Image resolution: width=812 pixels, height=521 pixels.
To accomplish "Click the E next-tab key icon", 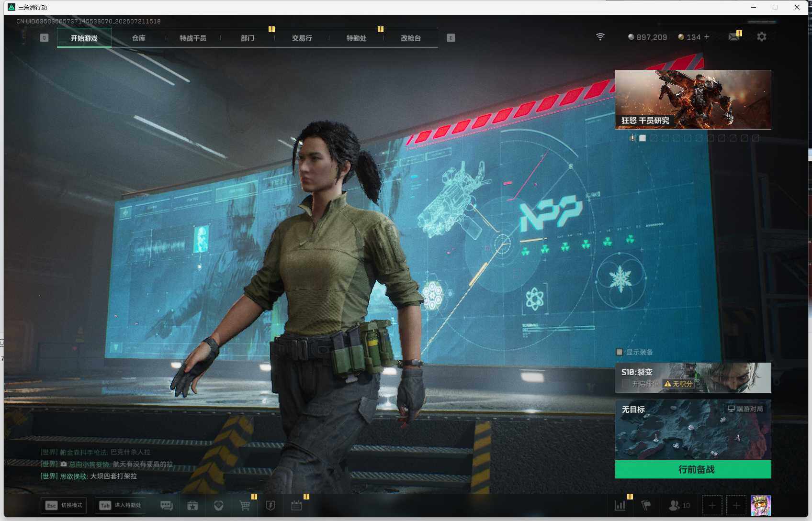I will [451, 38].
